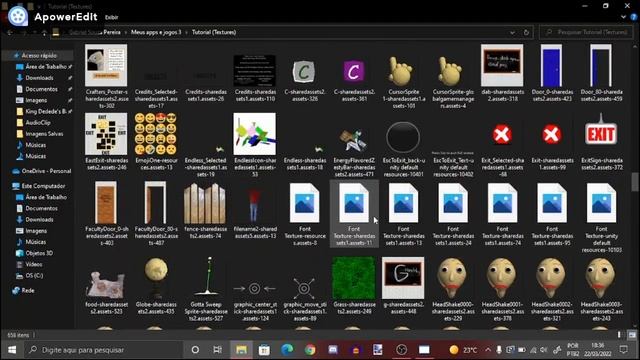The height and width of the screenshot is (360, 640).
Task: Open Rede in the sidebar
Action: tap(28, 290)
